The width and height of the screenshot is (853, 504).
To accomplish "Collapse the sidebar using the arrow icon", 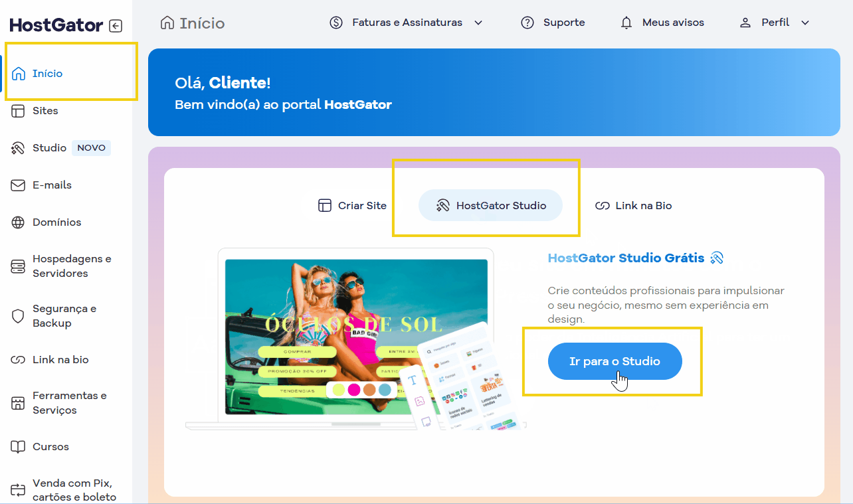I will click(x=116, y=26).
